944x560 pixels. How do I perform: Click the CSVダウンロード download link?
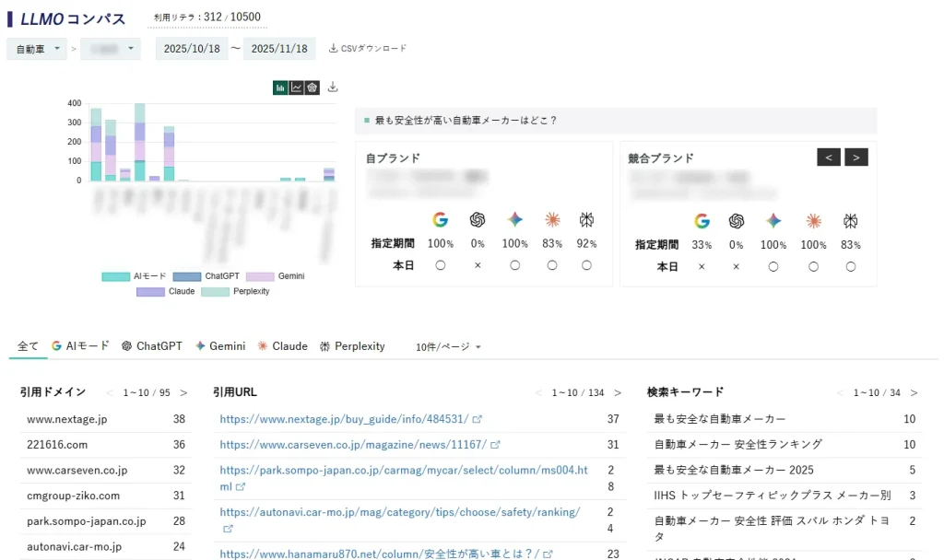[368, 48]
